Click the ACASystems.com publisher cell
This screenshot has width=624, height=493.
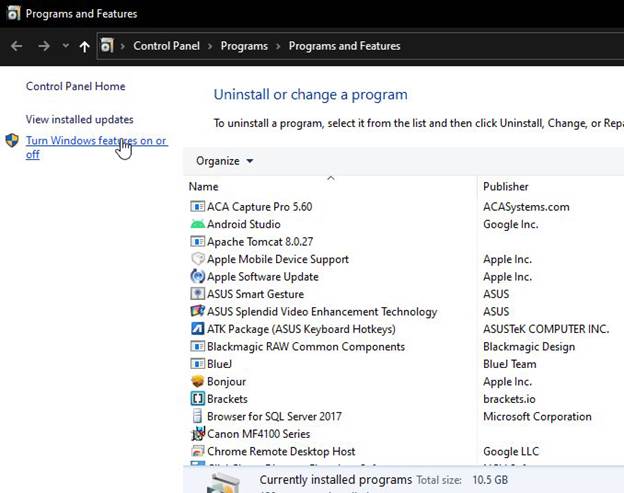click(x=526, y=207)
